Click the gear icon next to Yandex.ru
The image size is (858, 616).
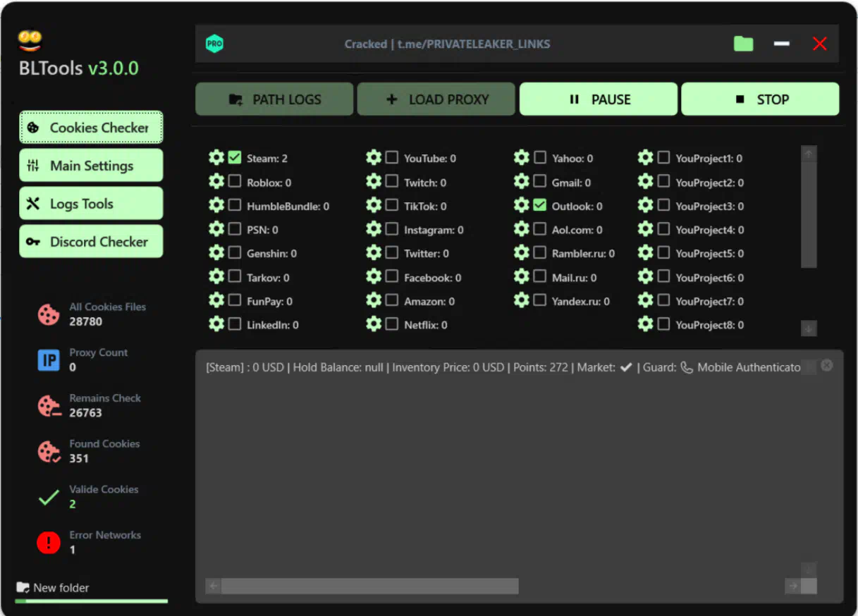(x=522, y=300)
